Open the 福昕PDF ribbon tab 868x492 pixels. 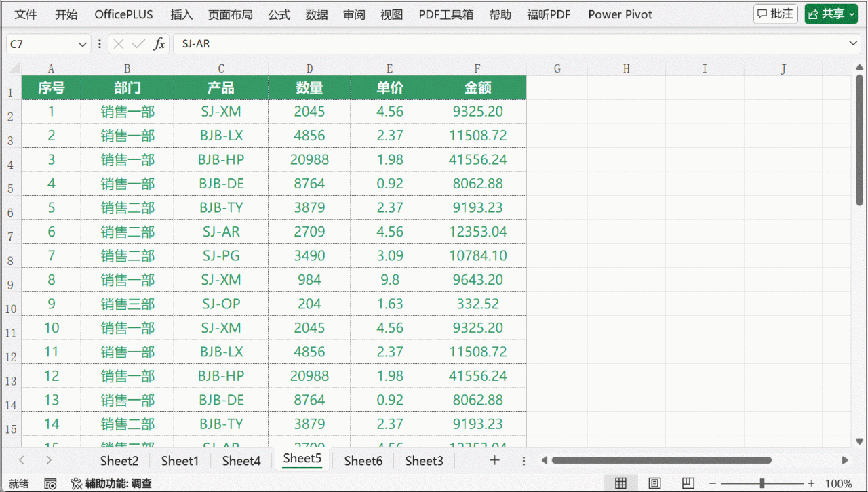tap(549, 14)
